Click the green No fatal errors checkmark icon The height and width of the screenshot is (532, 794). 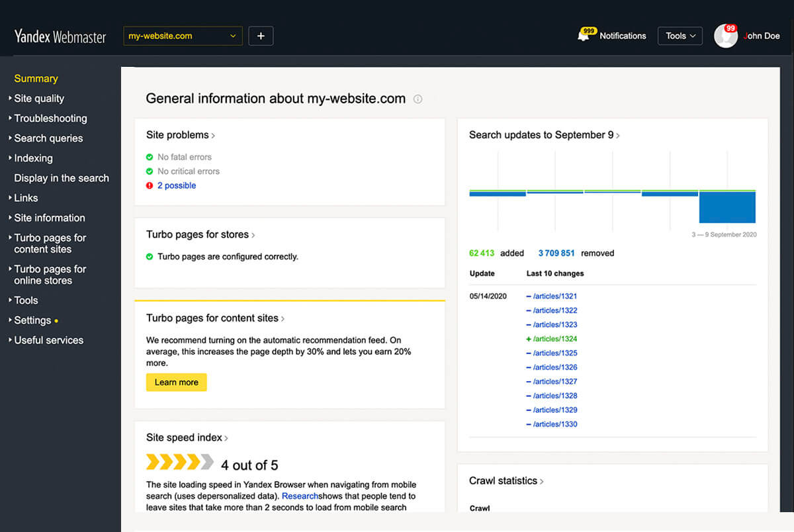point(150,157)
